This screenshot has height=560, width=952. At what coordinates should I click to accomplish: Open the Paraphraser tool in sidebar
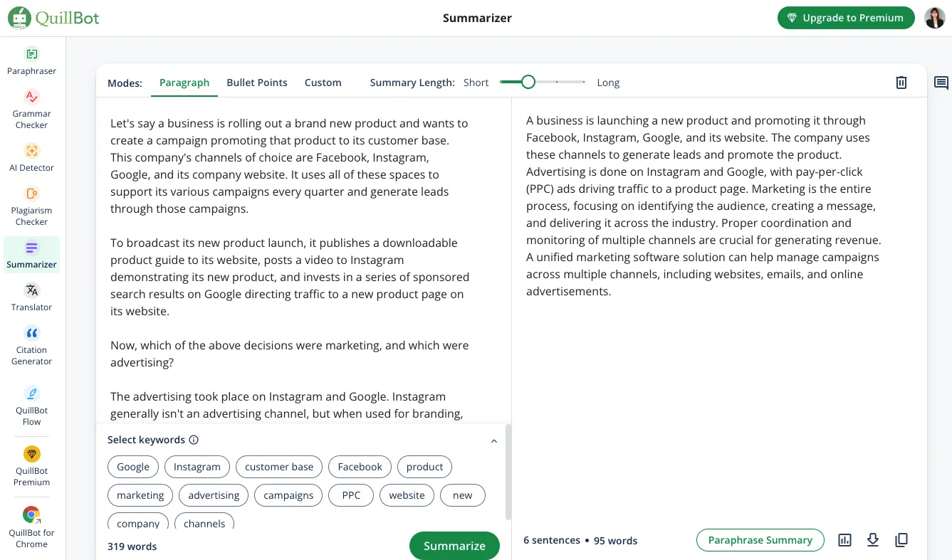coord(31,61)
